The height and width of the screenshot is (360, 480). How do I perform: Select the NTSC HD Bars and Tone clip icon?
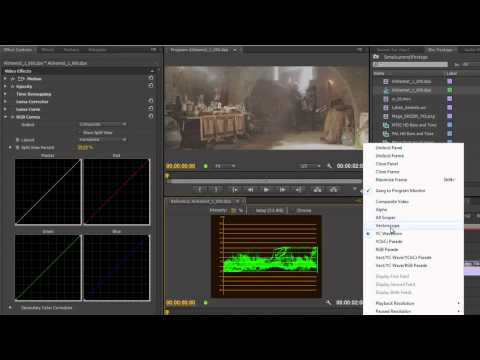386,125
